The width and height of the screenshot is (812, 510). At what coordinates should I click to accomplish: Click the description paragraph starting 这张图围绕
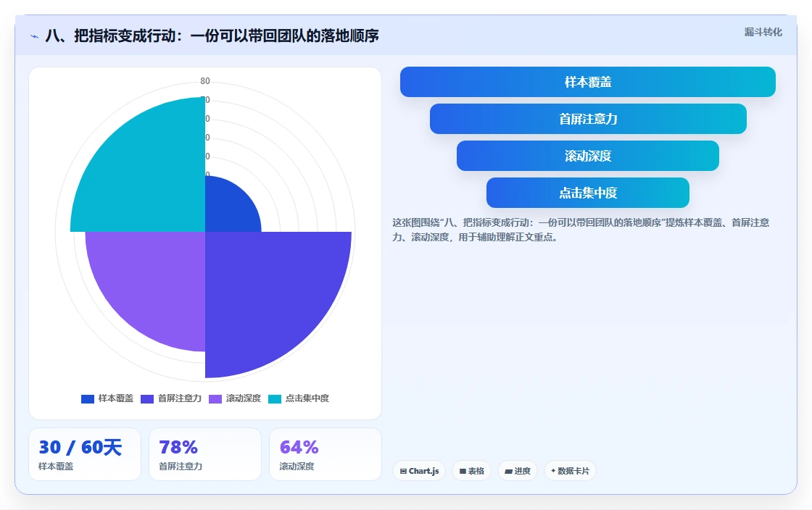coord(581,230)
